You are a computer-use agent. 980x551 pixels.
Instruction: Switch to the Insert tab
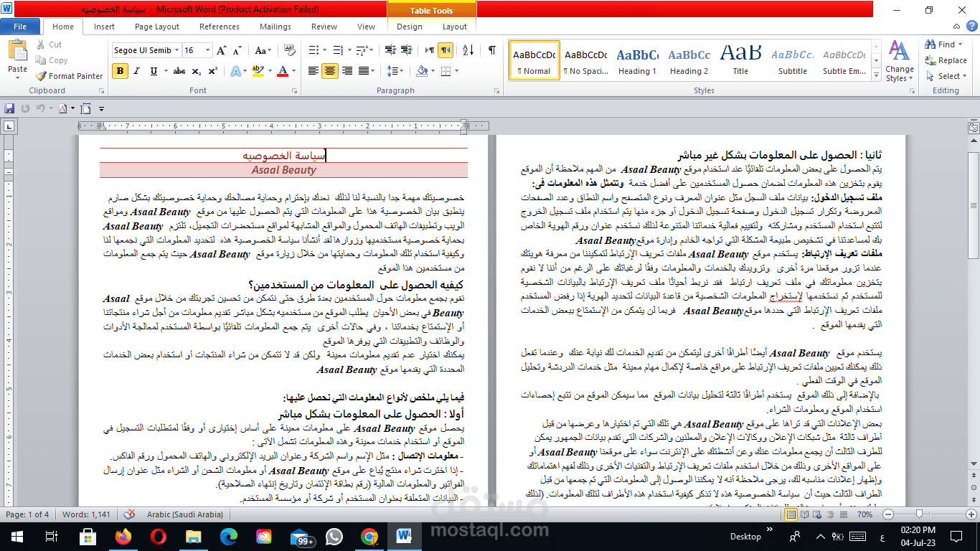[x=104, y=27]
